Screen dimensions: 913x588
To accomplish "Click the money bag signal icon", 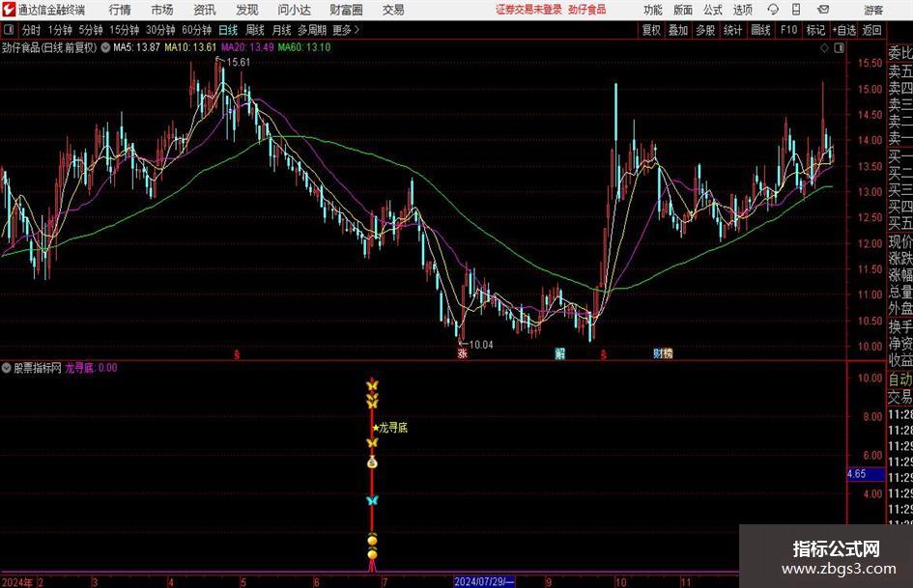I will click(x=372, y=462).
